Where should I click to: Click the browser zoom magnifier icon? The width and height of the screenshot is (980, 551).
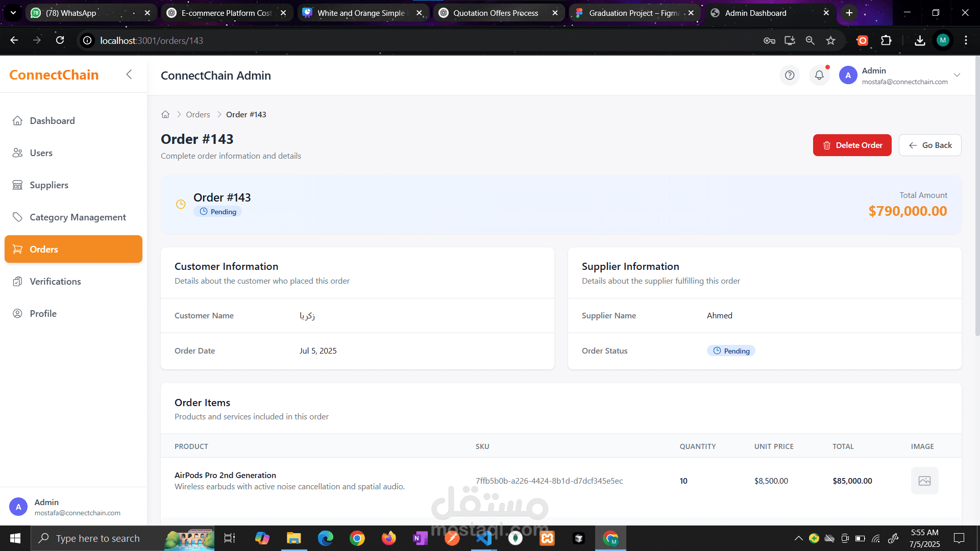point(810,40)
